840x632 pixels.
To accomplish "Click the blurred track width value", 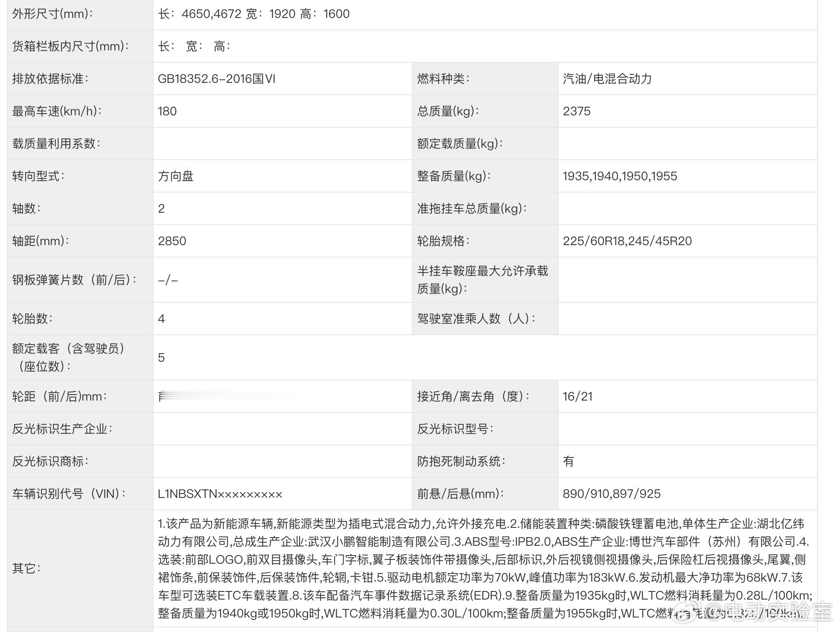I will click(x=225, y=396).
